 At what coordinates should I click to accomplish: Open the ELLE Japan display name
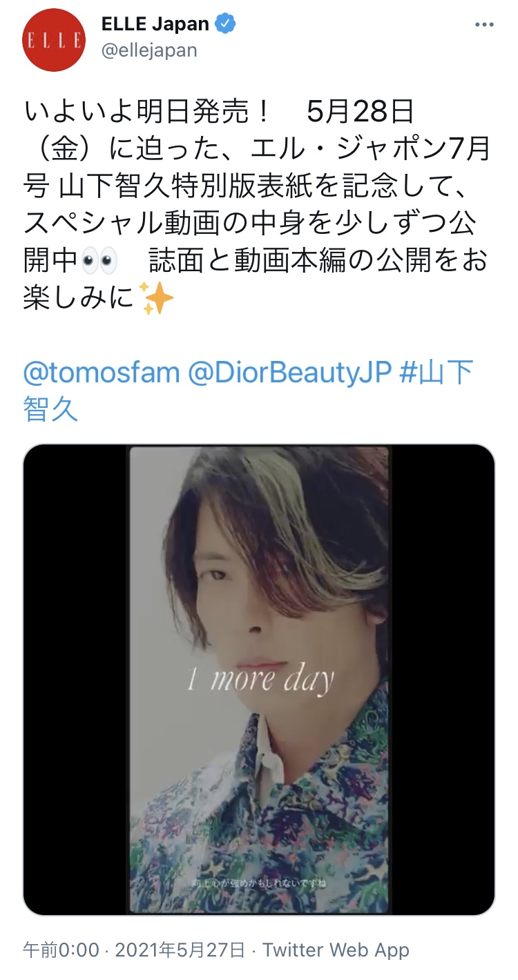[155, 23]
